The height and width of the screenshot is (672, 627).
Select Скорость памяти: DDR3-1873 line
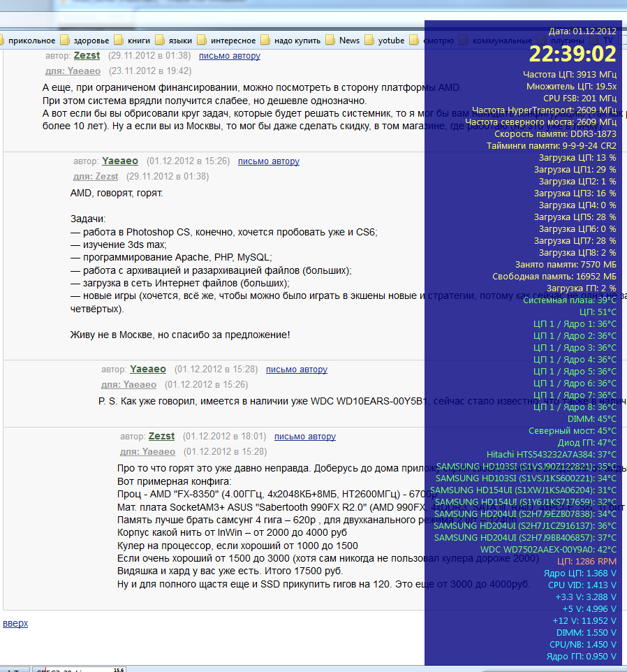coord(555,133)
